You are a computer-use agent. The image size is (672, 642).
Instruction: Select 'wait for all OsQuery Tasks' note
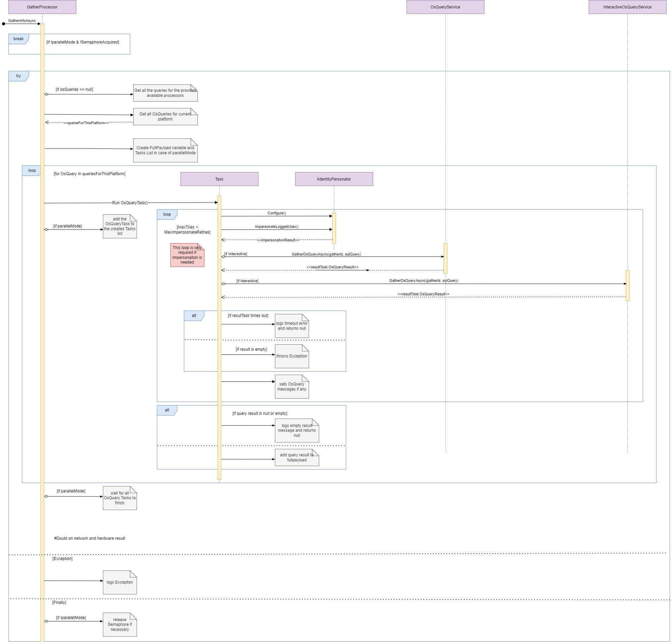pos(120,498)
